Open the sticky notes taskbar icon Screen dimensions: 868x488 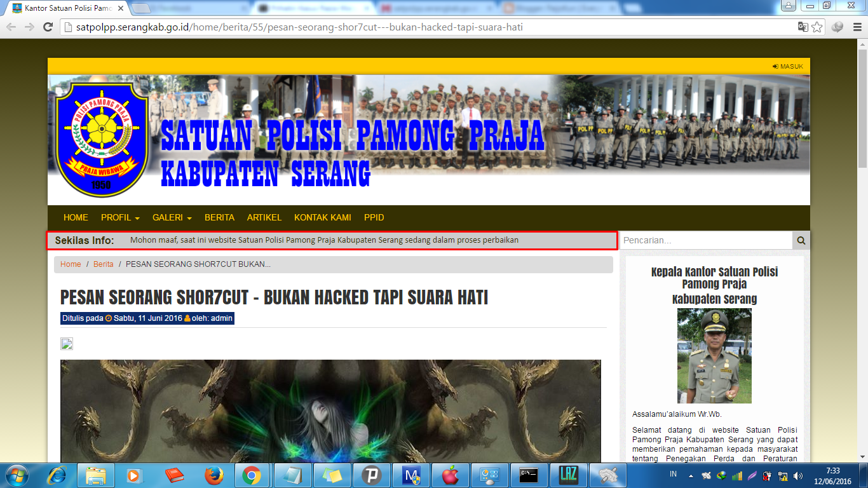(x=332, y=475)
